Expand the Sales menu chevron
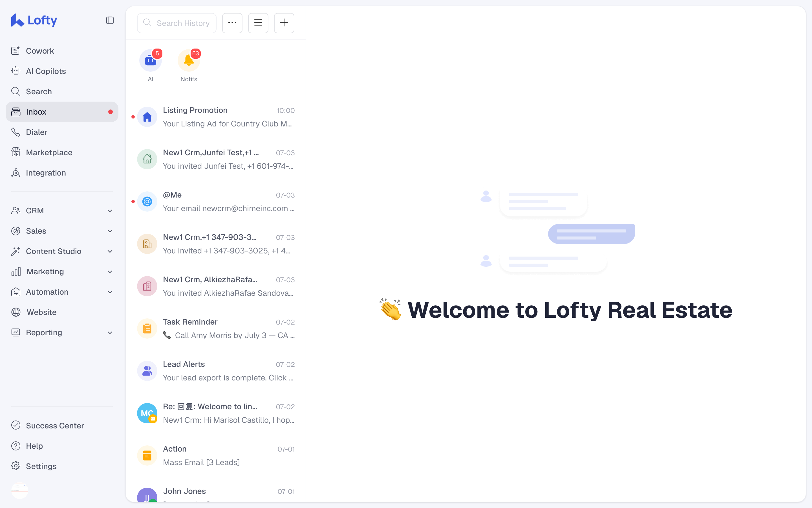Image resolution: width=812 pixels, height=508 pixels. (x=110, y=231)
